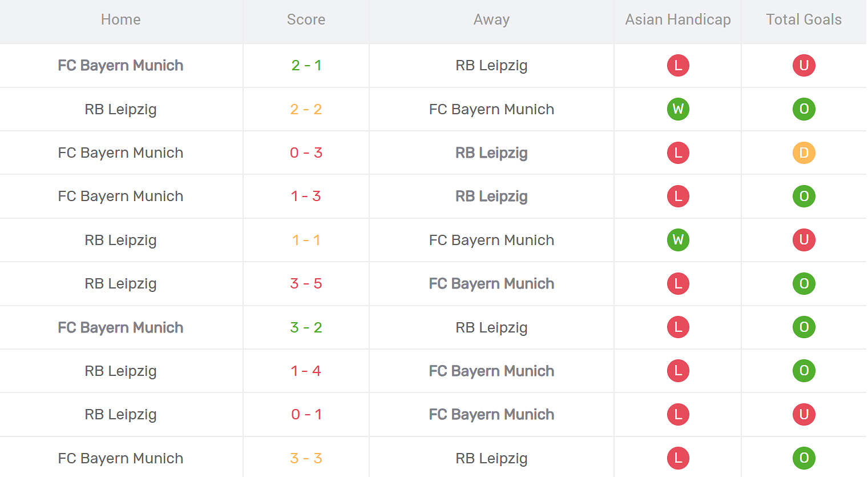Click the red L handicap badge in the 3 - 2 row
Viewport: 868px width, 477px height.
point(678,327)
